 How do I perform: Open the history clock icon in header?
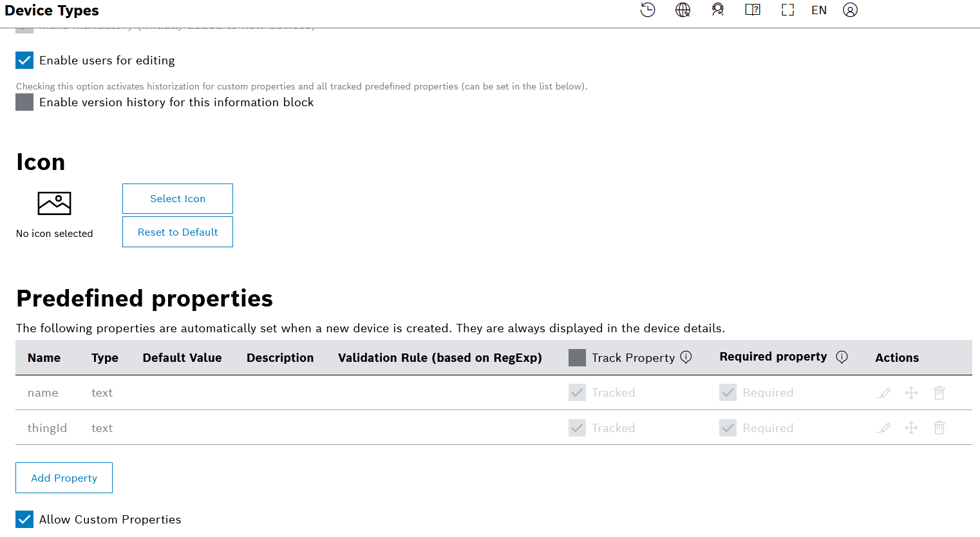tap(648, 10)
